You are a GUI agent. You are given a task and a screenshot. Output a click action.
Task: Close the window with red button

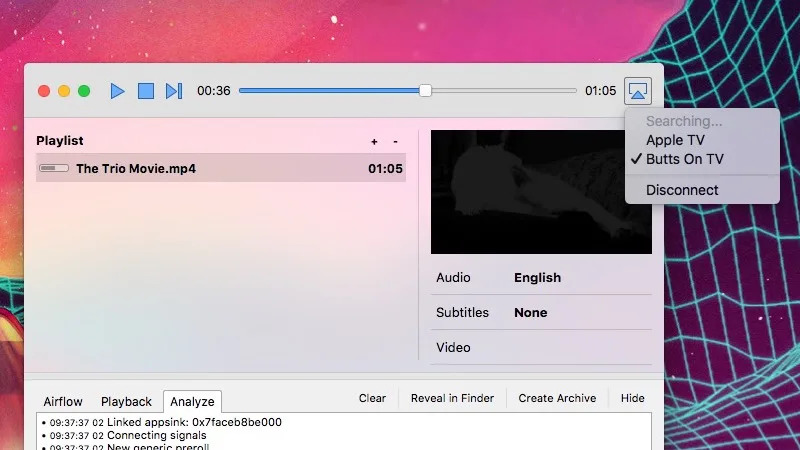[x=44, y=91]
